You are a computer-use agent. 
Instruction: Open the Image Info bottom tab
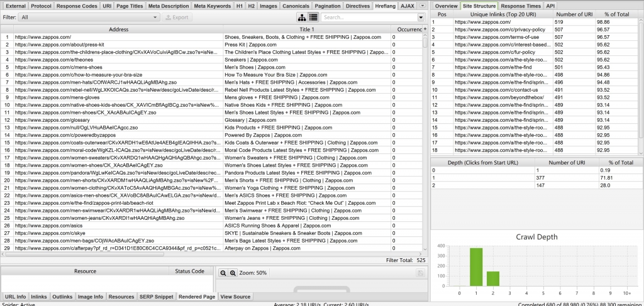point(91,297)
